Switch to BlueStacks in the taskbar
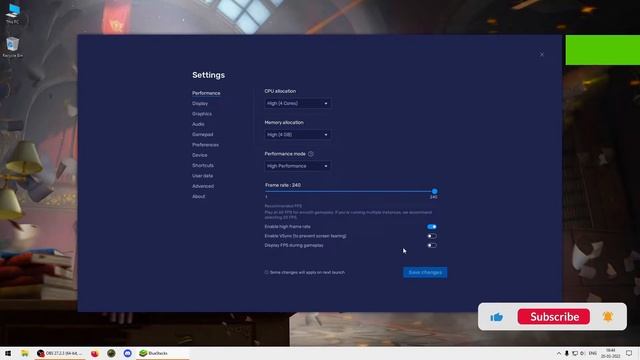The image size is (640, 360). (162, 353)
